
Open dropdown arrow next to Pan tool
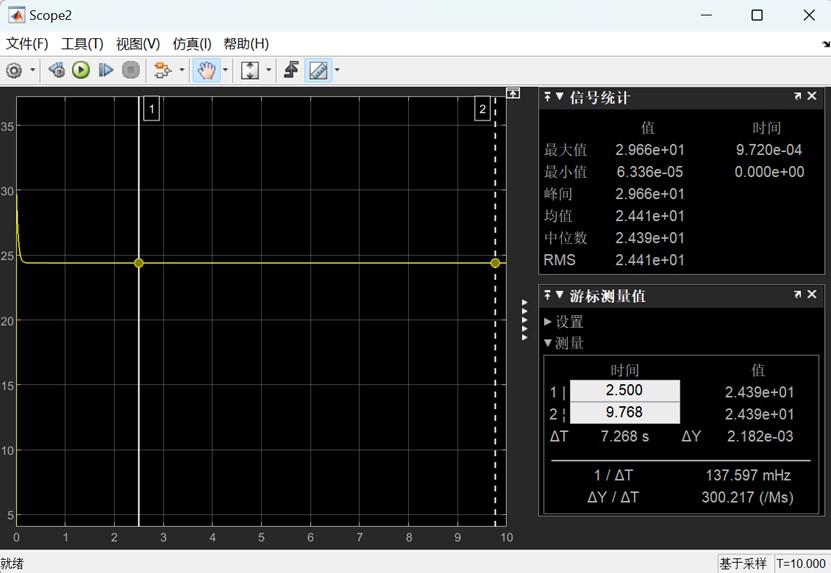click(225, 70)
